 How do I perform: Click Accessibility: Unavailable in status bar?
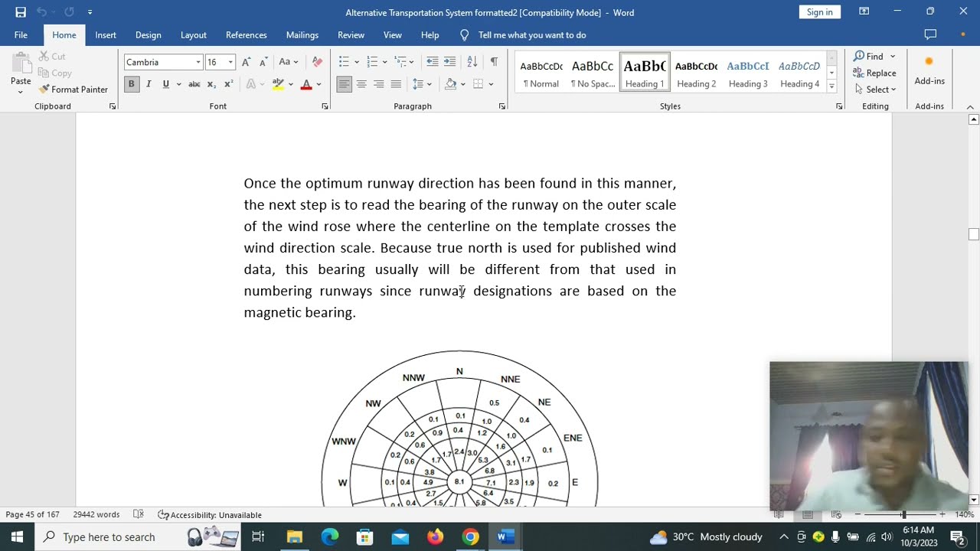coord(209,515)
